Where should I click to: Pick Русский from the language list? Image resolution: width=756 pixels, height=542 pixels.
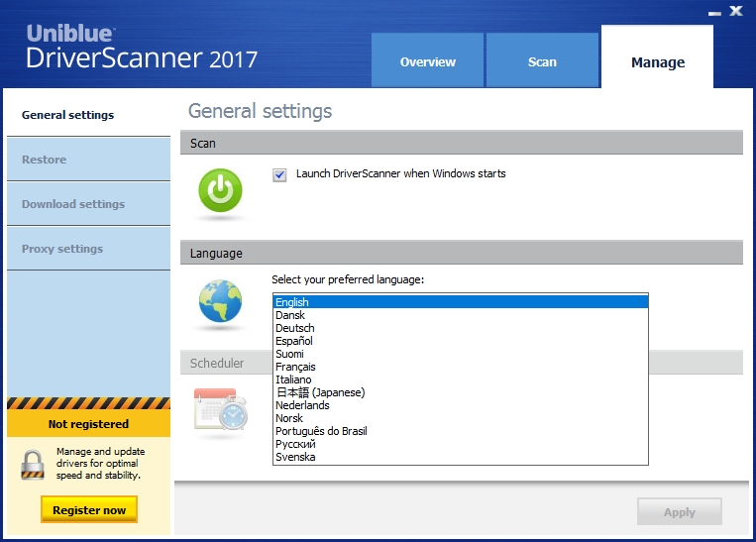[x=461, y=444]
